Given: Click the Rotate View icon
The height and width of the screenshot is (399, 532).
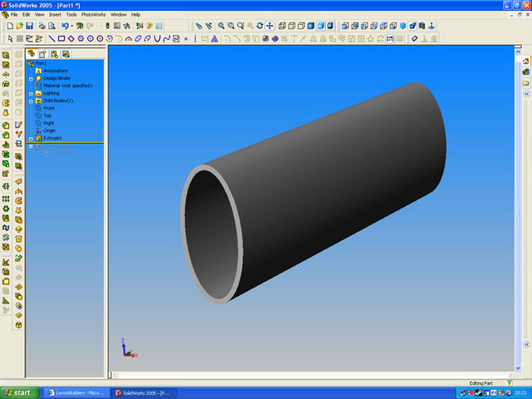Looking at the screenshot, I should 259,26.
